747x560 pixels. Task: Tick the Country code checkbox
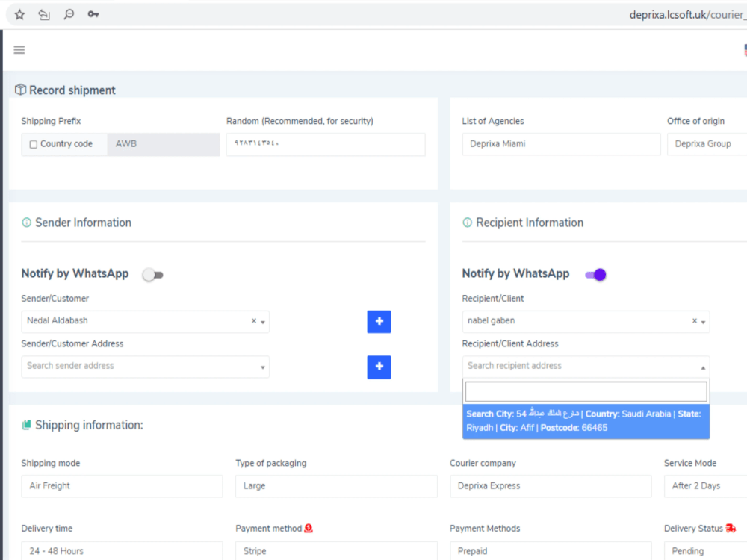34,144
